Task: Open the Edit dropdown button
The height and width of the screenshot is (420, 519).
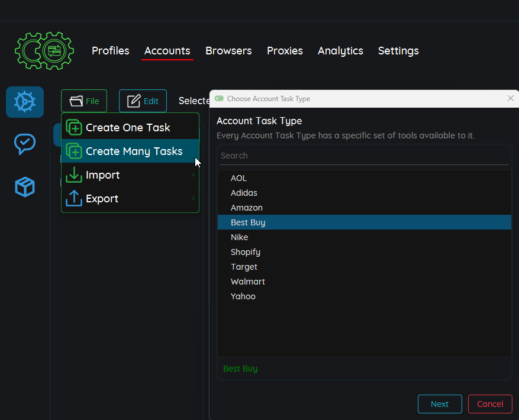Action: click(143, 101)
